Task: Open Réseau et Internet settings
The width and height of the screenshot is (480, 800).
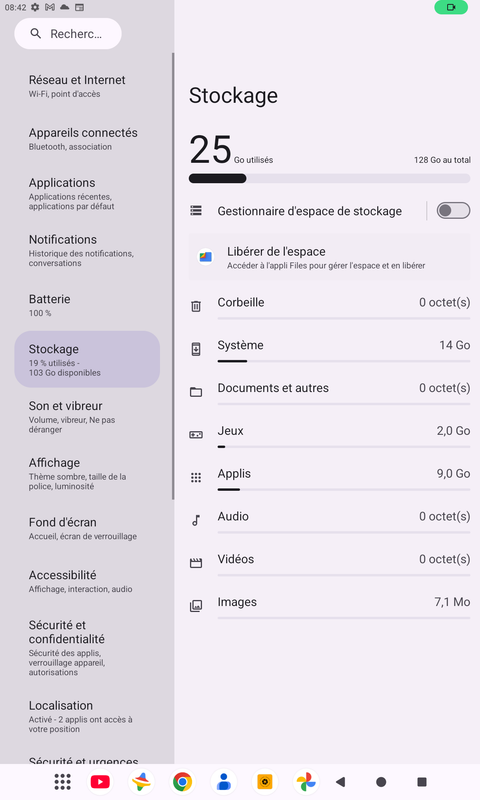Action: [87, 86]
